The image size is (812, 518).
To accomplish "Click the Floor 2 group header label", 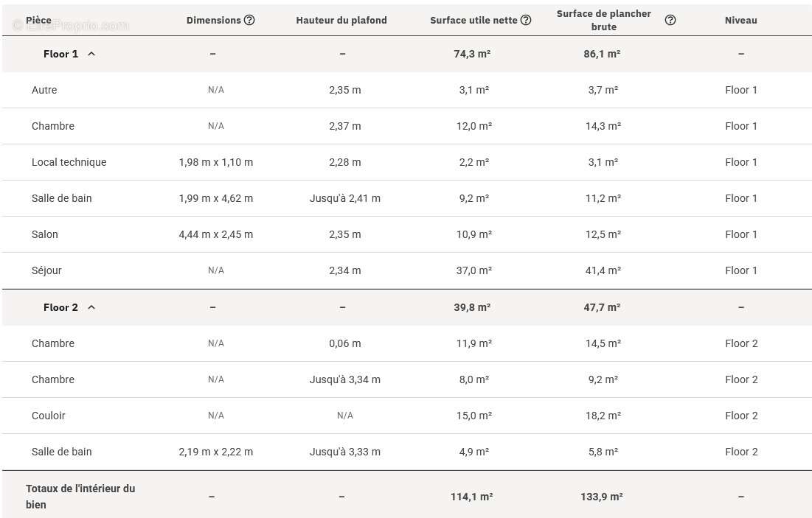I will (60, 307).
